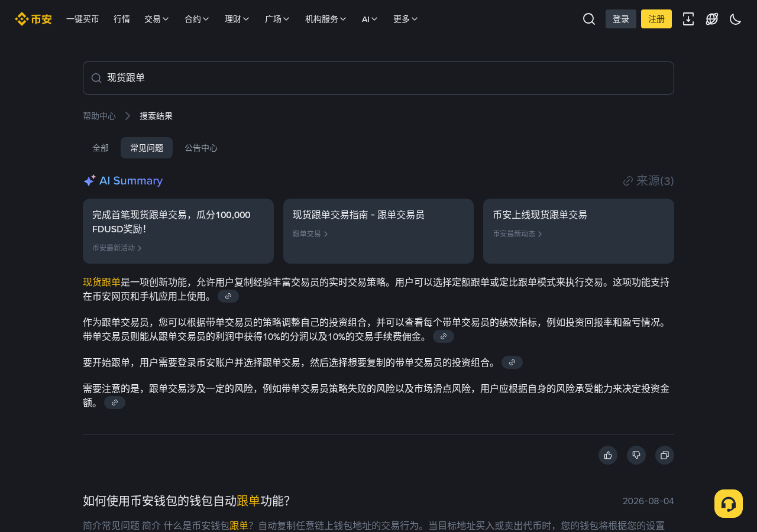Switch to the 全部 tab
The height and width of the screenshot is (532, 757).
tap(101, 148)
